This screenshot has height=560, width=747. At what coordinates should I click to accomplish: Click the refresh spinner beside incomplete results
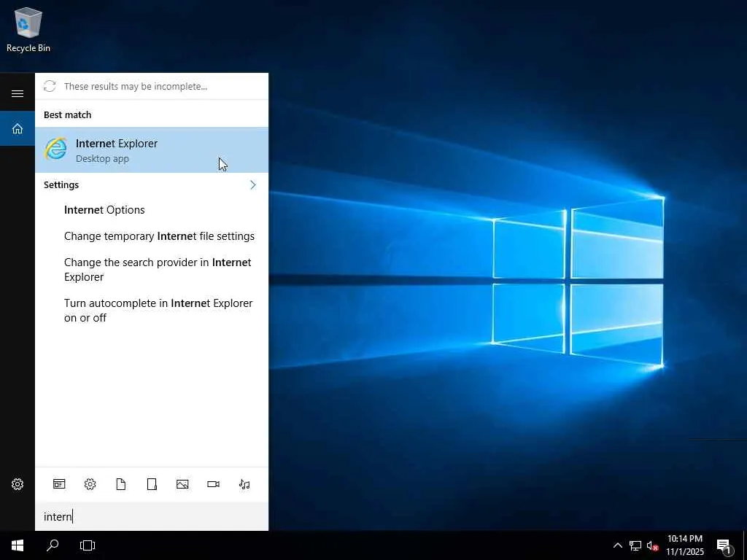[x=50, y=86]
